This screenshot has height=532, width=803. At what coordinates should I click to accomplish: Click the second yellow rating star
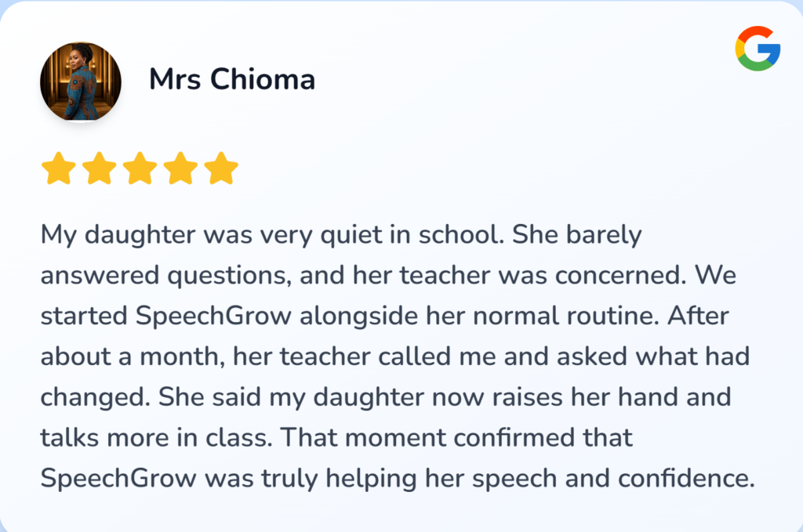tap(99, 168)
